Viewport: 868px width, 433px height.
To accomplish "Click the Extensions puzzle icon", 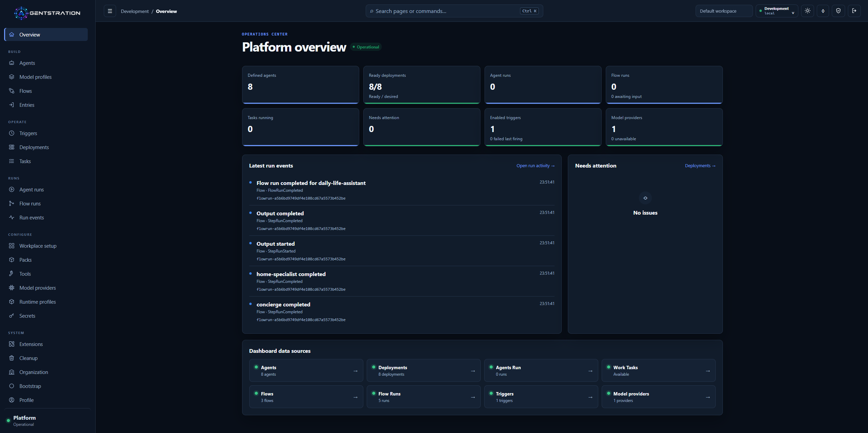I will pyautogui.click(x=12, y=344).
